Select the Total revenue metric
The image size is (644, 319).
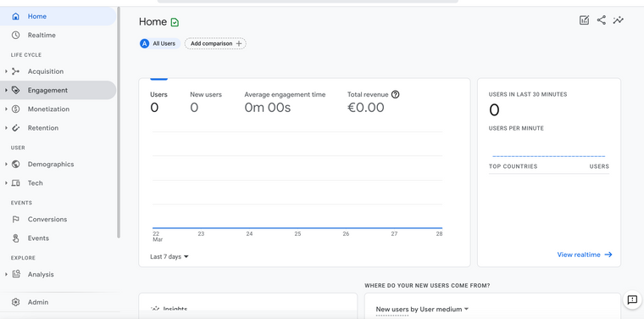coord(374,102)
